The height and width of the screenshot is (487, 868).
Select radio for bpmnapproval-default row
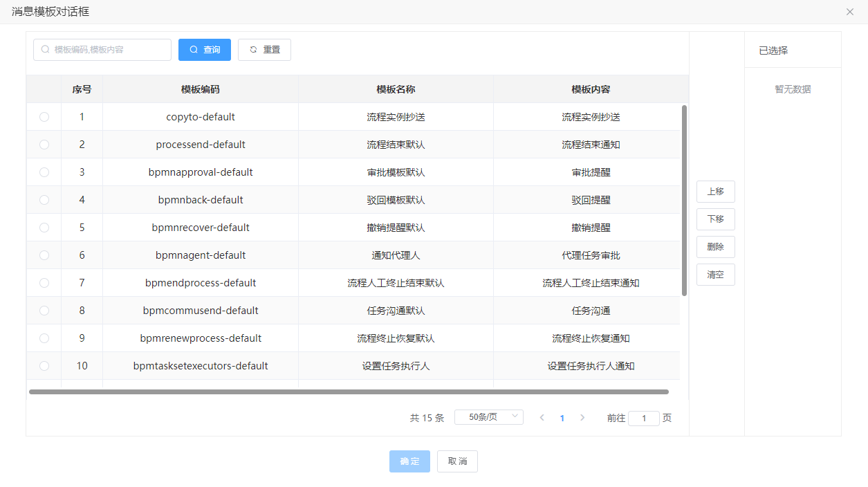[x=44, y=172]
